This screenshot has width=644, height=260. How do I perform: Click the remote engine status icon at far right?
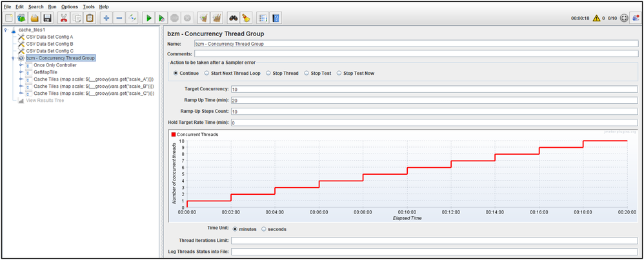coord(636,18)
